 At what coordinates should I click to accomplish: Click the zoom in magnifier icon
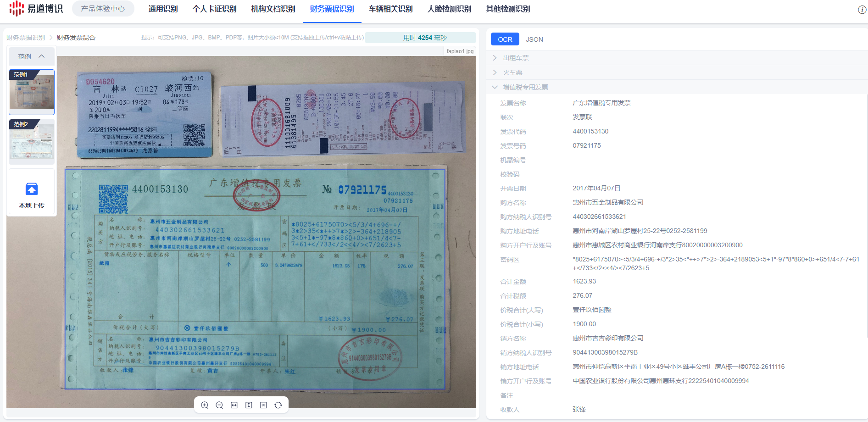tap(205, 405)
